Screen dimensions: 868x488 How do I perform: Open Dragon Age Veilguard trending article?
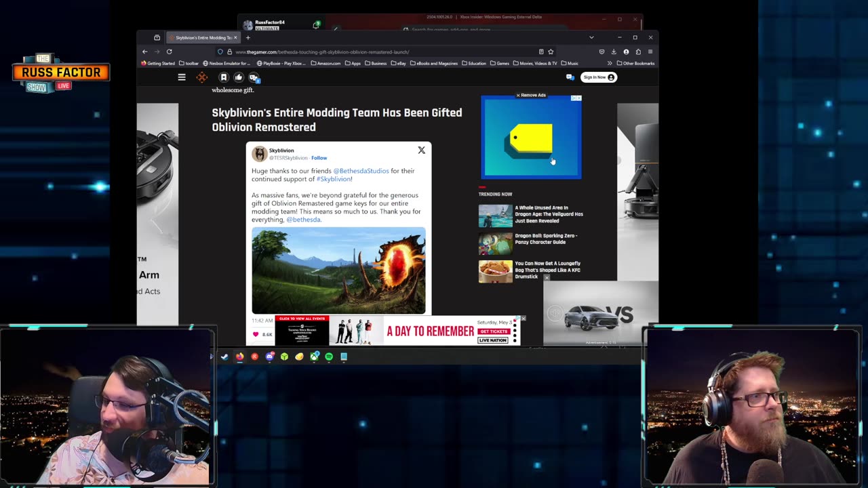[531, 214]
